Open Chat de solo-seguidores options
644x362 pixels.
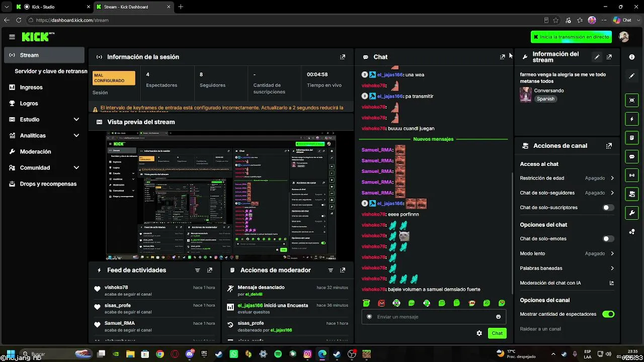567,193
